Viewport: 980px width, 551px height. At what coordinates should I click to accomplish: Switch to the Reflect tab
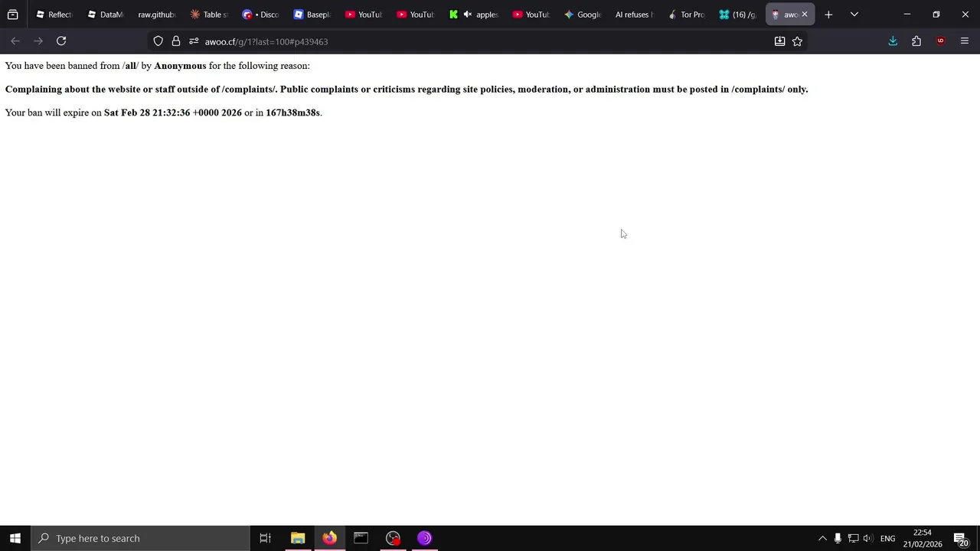[54, 15]
